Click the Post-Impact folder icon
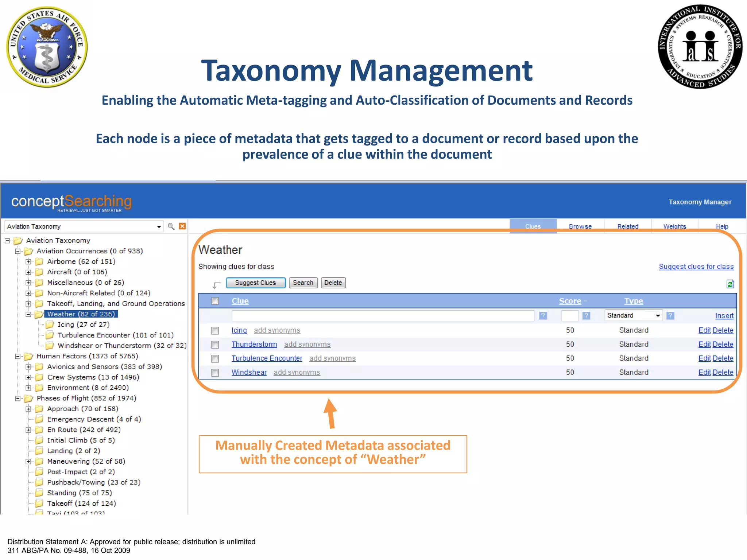Screen dimensions: 747x560 (x=39, y=472)
